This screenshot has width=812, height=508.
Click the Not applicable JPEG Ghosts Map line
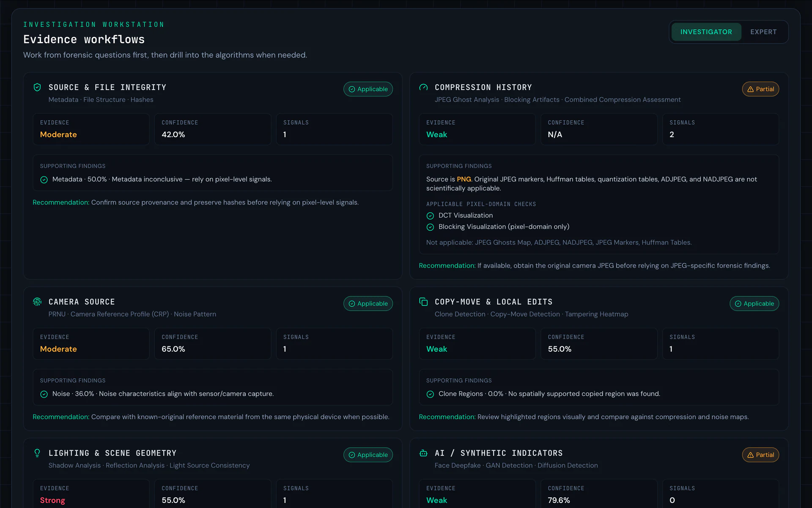coord(559,243)
